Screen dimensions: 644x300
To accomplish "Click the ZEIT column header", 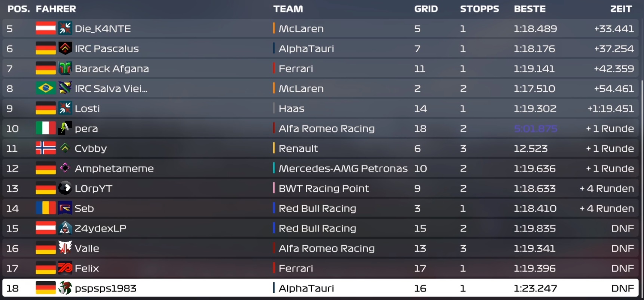I will 621,9.
